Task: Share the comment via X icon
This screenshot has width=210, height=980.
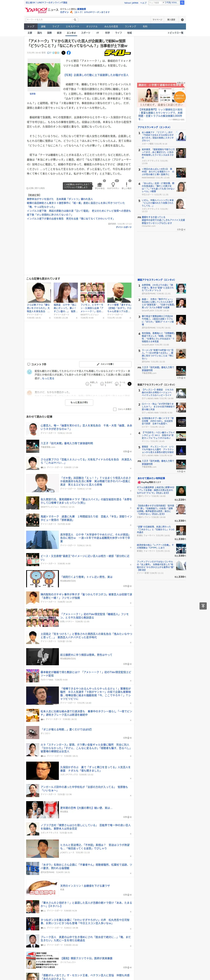Action: pos(130,384)
